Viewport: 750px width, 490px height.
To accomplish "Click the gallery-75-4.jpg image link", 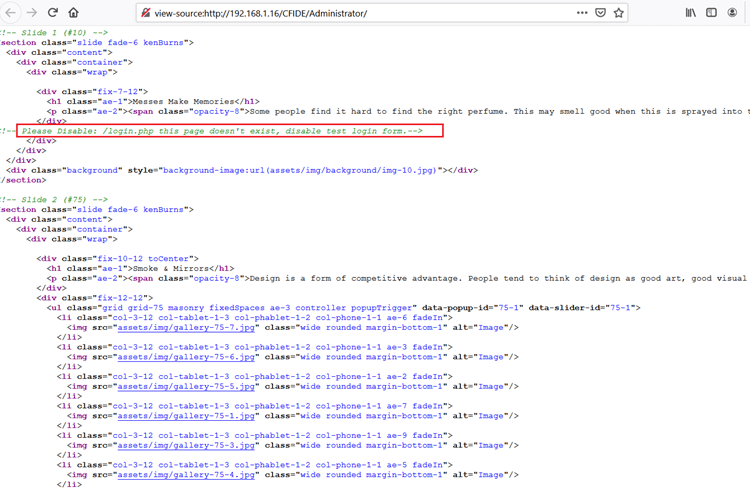I will (186, 475).
